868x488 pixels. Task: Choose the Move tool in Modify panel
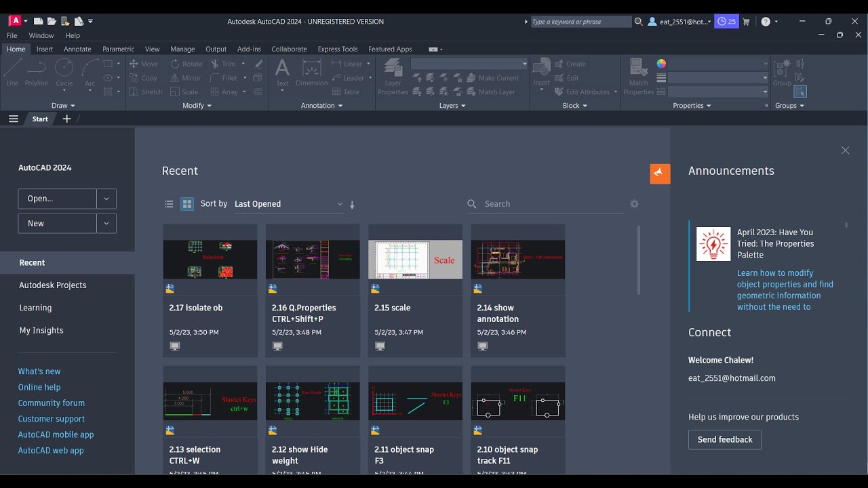(144, 64)
